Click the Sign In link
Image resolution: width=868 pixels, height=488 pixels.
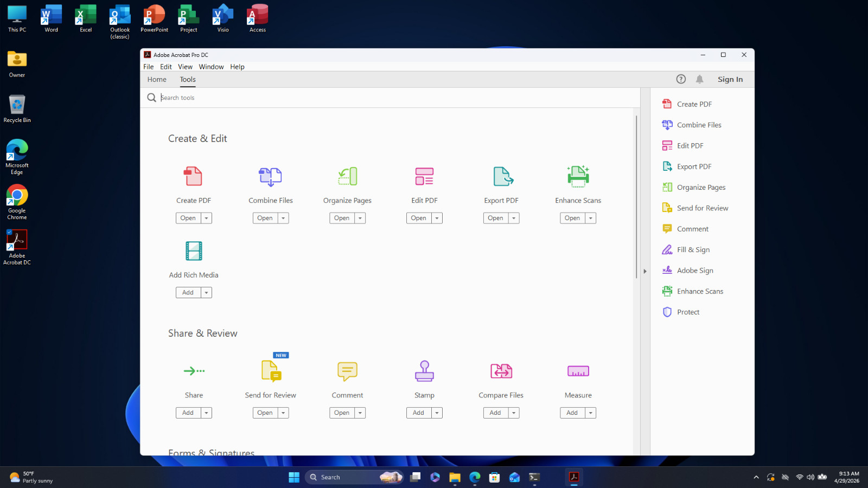click(730, 79)
